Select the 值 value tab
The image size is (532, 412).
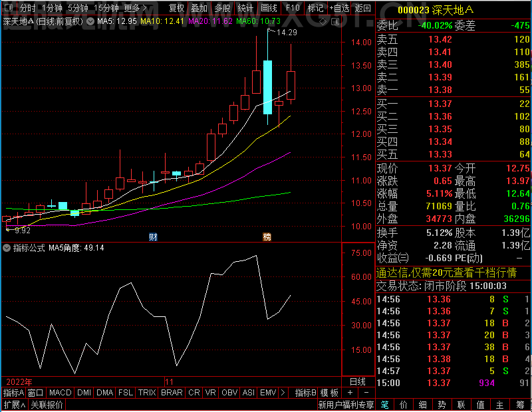point(480,405)
